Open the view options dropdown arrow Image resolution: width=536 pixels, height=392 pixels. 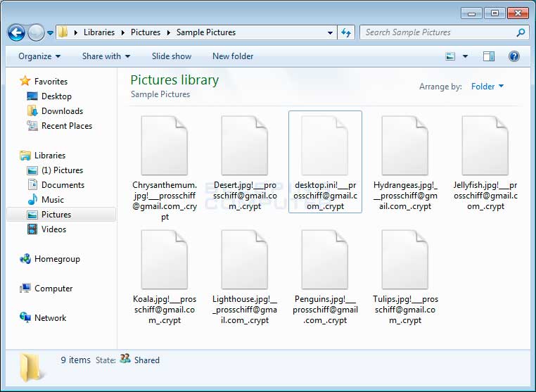pos(465,56)
